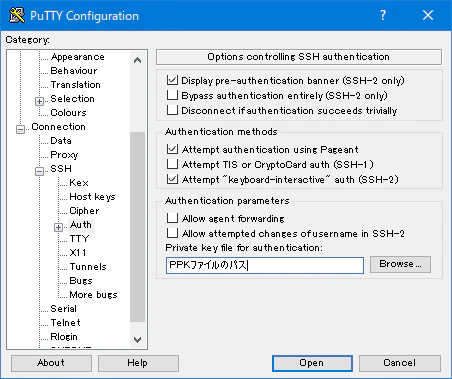This screenshot has height=379, width=452.
Task: Click the category tree scroll up arrow
Action: pyautogui.click(x=137, y=60)
